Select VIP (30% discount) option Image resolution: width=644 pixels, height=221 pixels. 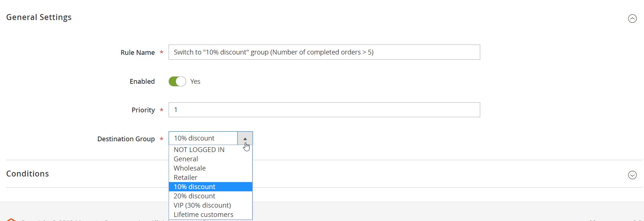tap(202, 205)
